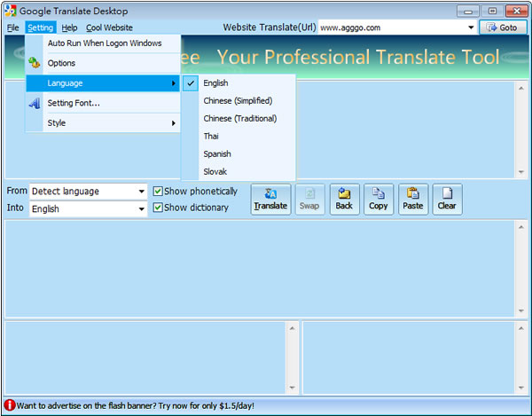Click the bottom-left dictionary pane
The width and height of the screenshot is (532, 416).
click(x=146, y=357)
